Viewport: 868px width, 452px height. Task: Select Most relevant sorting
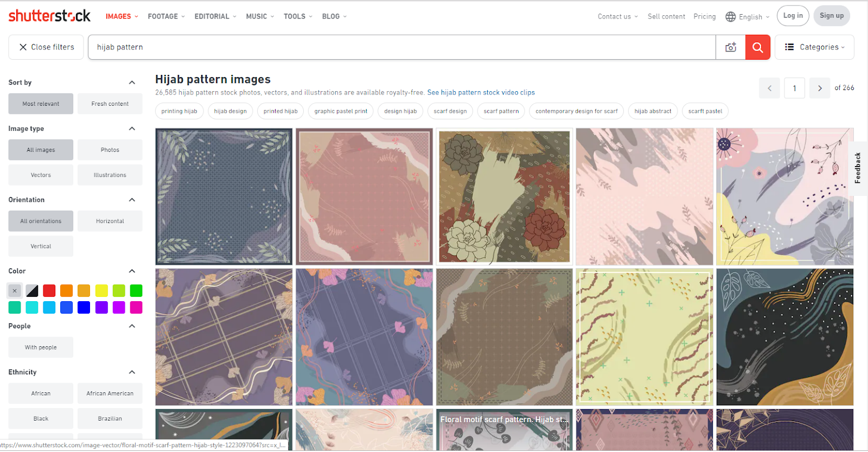click(x=41, y=104)
